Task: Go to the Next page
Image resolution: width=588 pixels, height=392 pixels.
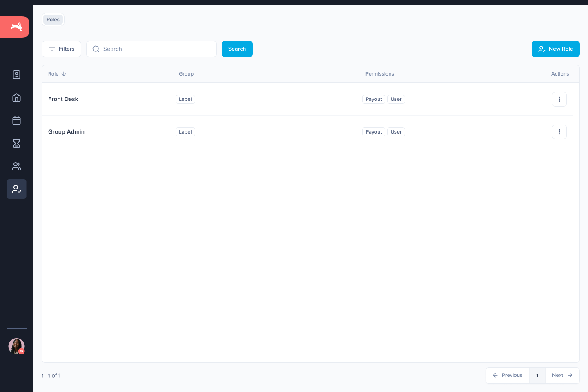Action: (562, 375)
